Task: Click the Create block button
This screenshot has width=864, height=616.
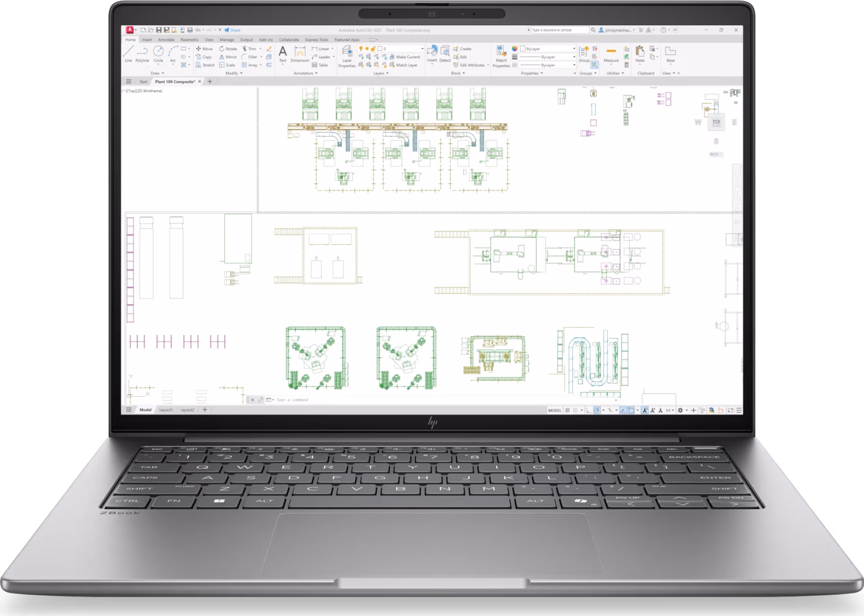Action: coord(462,49)
